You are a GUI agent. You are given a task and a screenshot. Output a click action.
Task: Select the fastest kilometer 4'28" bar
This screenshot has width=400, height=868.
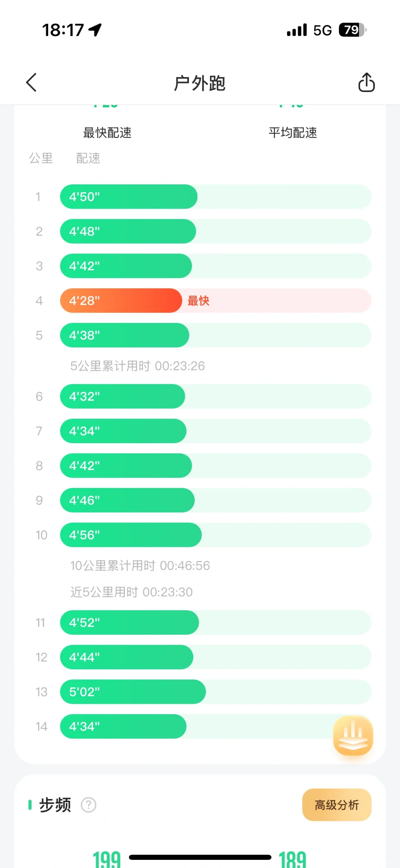coord(121,301)
